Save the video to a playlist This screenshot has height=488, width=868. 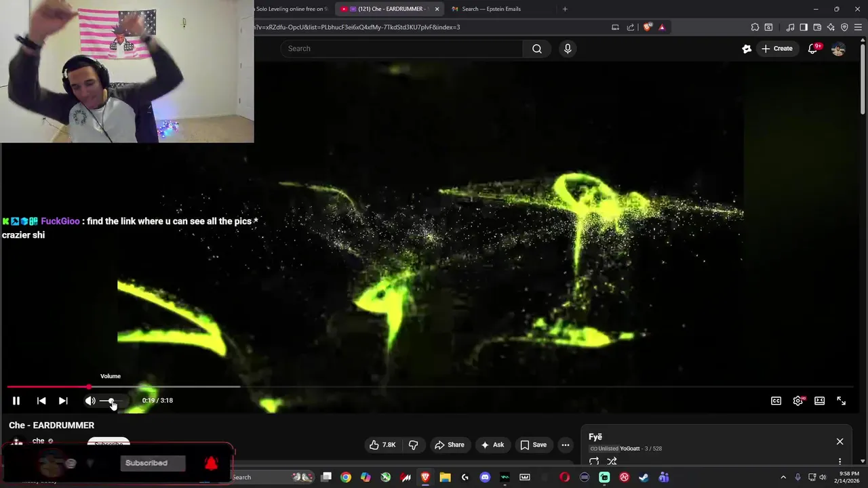coord(533,445)
